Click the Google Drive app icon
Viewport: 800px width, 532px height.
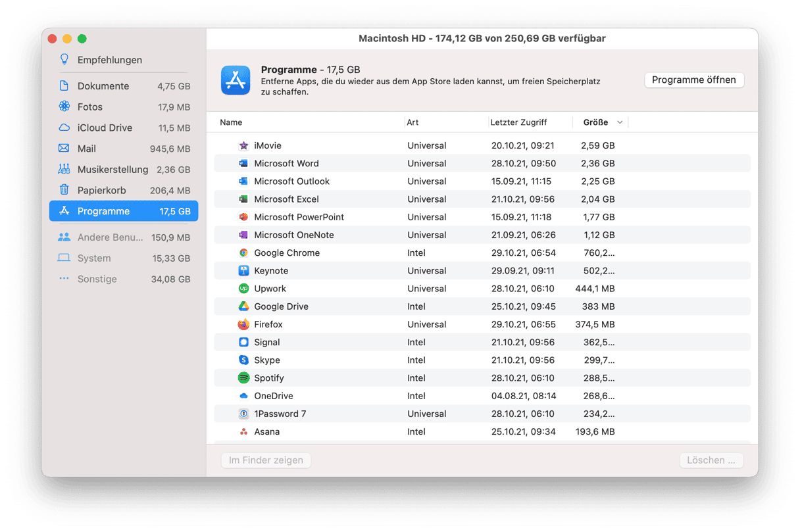(243, 306)
